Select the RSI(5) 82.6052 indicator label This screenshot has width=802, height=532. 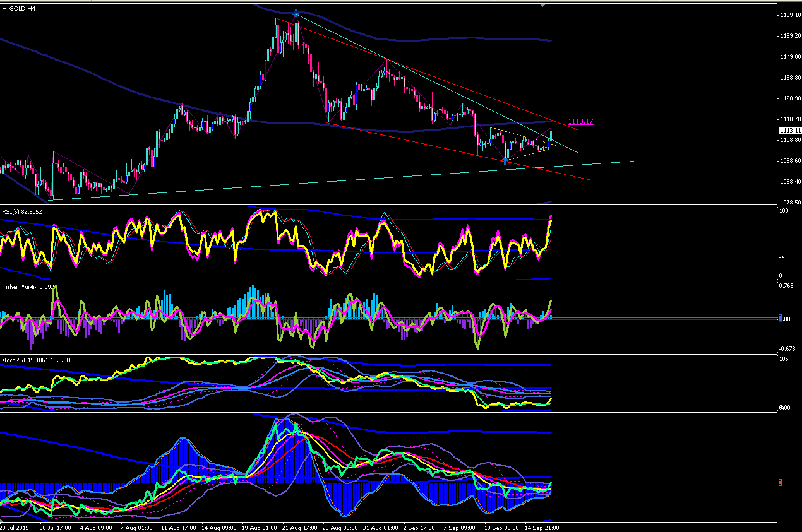pyautogui.click(x=22, y=212)
